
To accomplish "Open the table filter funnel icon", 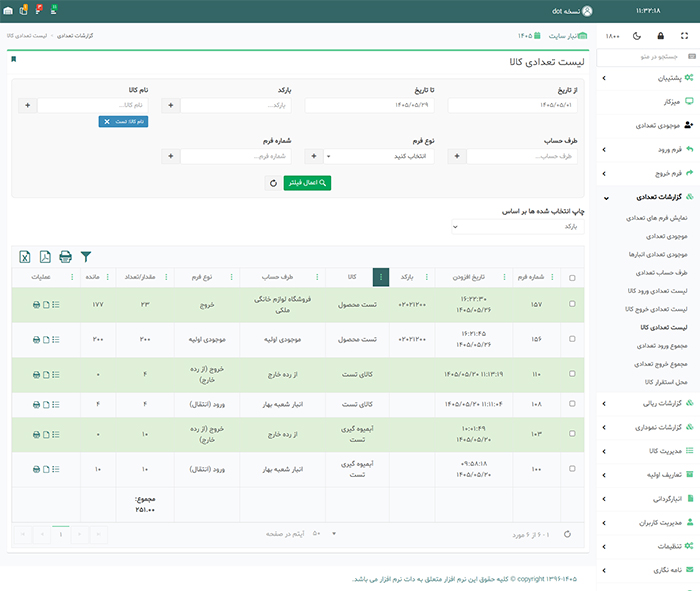I will [86, 257].
